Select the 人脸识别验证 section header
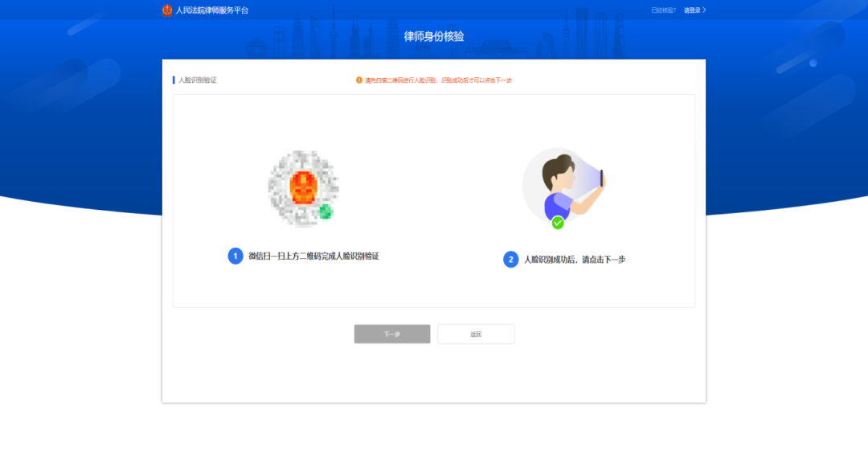 (x=197, y=80)
